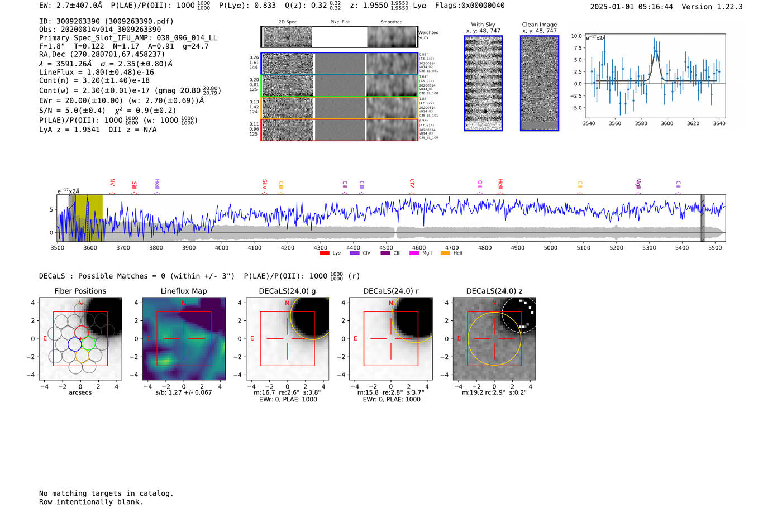Click the m:19.2 rc:2.9" s:0.2" caption
This screenshot has height=532, width=782.
494,392
